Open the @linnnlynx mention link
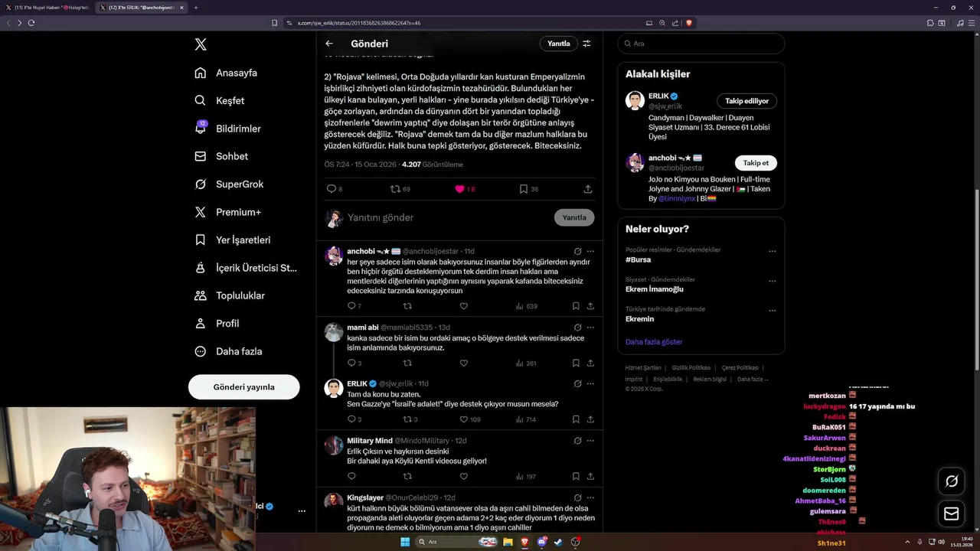The width and height of the screenshot is (980, 551). pyautogui.click(x=677, y=198)
